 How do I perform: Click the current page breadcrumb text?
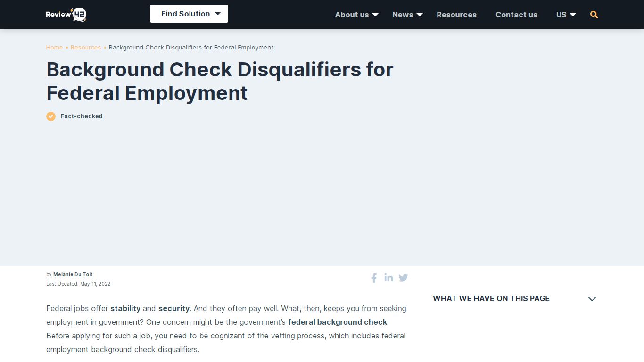tap(191, 48)
